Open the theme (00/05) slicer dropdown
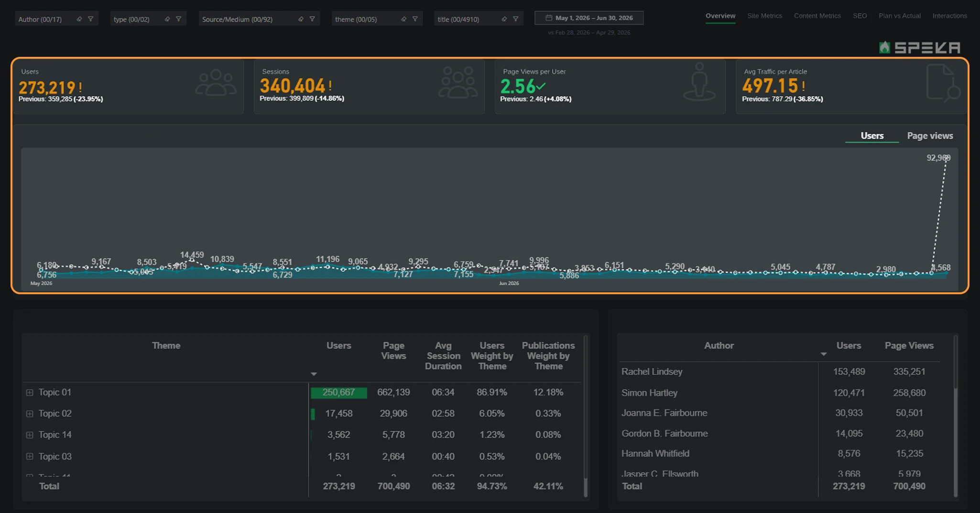Image resolution: width=980 pixels, height=513 pixels. click(x=377, y=19)
